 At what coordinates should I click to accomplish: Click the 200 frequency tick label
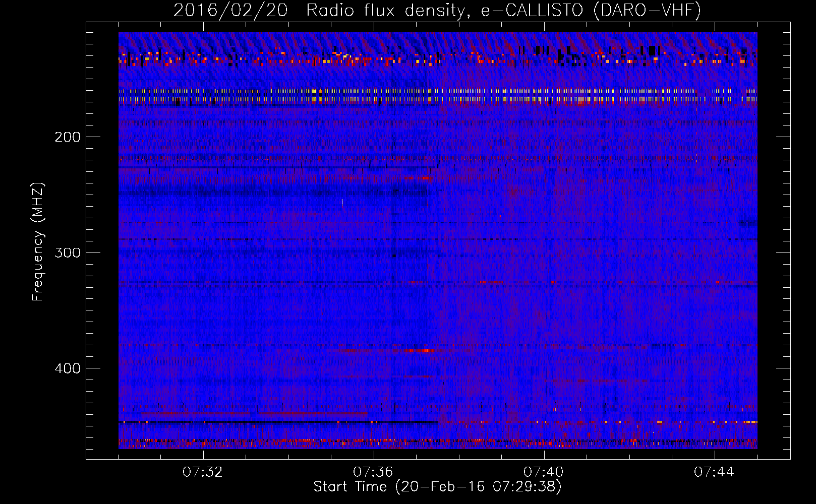[68, 137]
